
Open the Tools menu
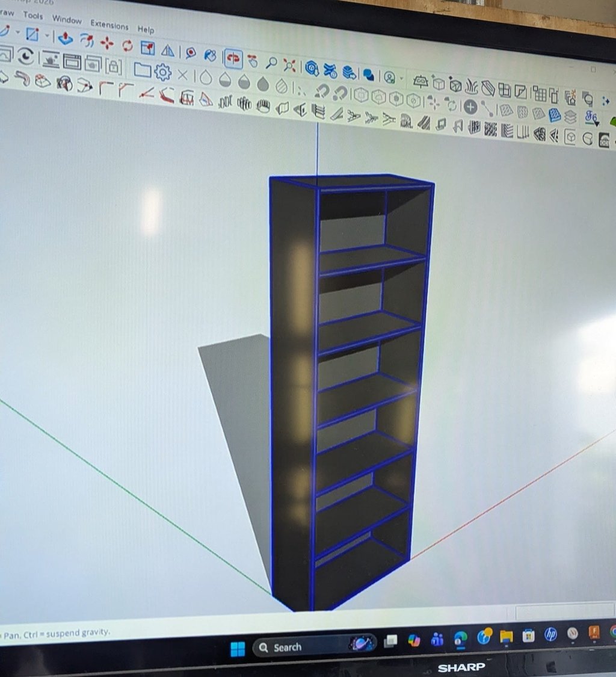[33, 16]
